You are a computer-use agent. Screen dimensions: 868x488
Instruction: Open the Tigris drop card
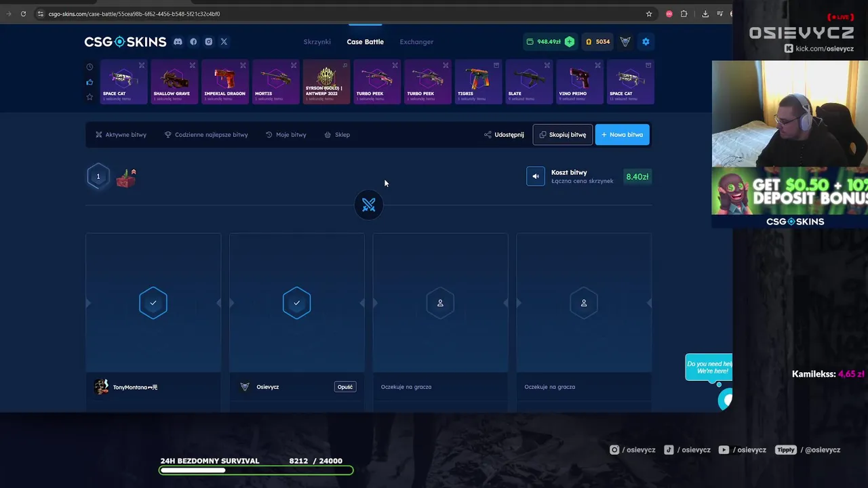[478, 82]
